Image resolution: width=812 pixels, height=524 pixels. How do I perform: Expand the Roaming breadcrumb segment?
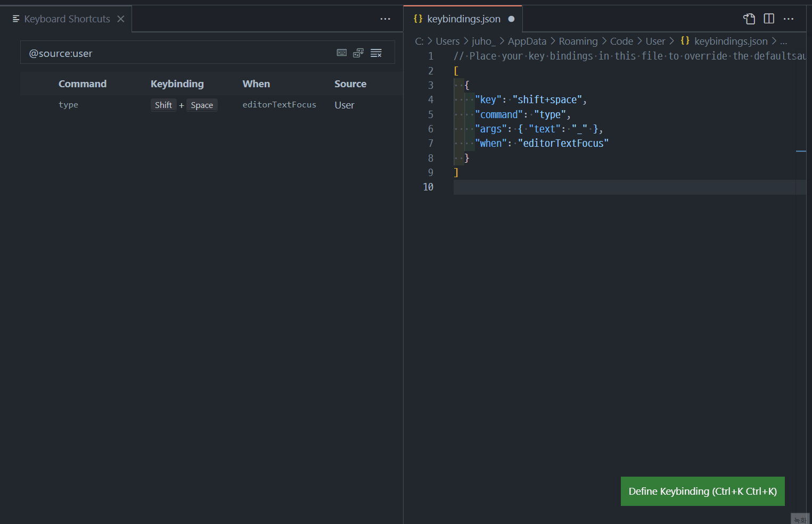click(x=578, y=41)
